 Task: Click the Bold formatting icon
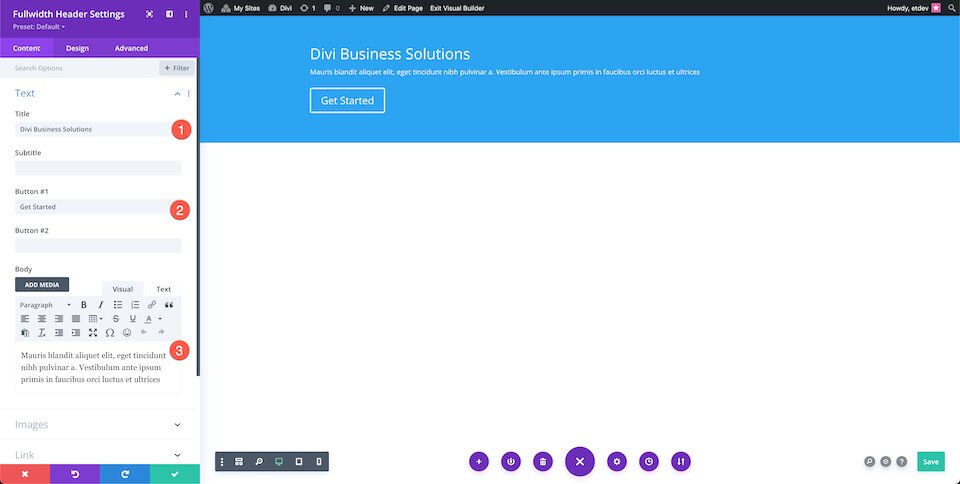[84, 305]
